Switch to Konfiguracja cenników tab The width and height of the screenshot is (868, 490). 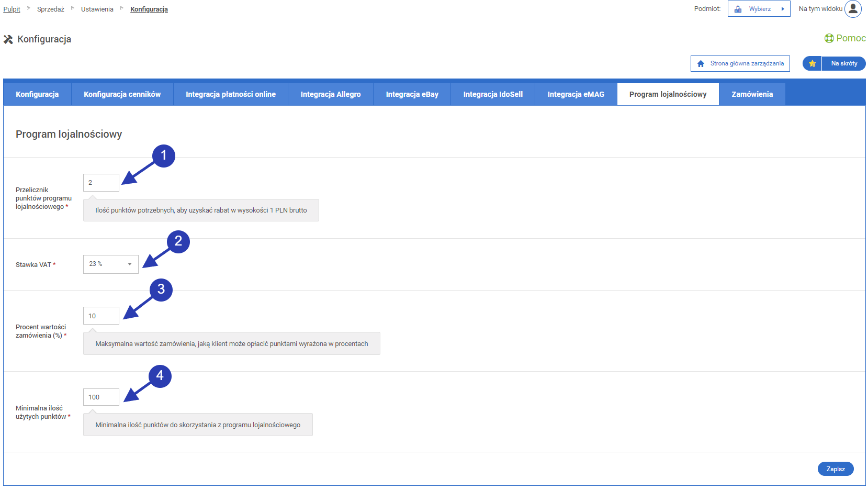122,94
